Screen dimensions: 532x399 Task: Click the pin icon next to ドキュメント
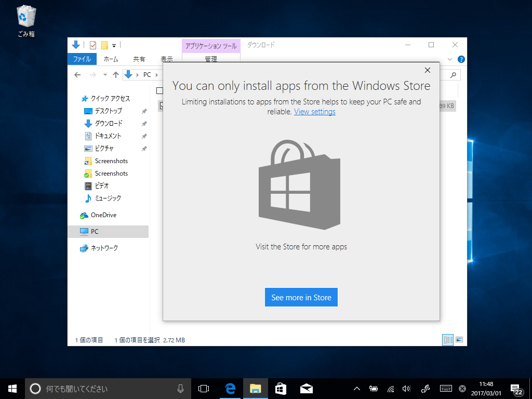144,136
